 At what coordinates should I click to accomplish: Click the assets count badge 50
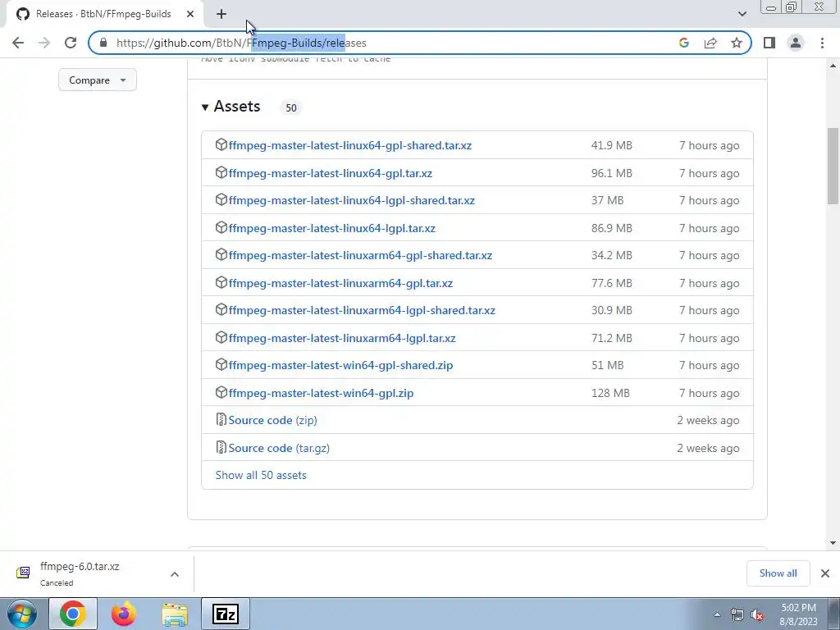(x=291, y=107)
